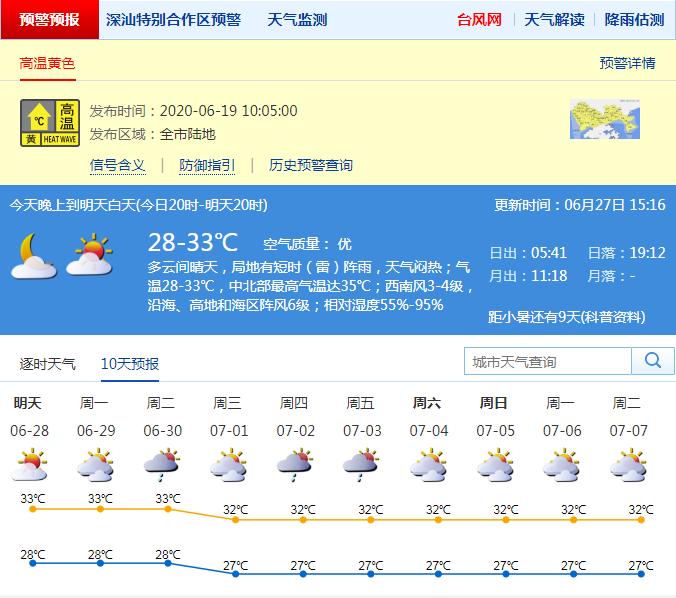The image size is (676, 598).
Task: Open the 深汕特别合作区预警 tab
Action: pos(173,19)
